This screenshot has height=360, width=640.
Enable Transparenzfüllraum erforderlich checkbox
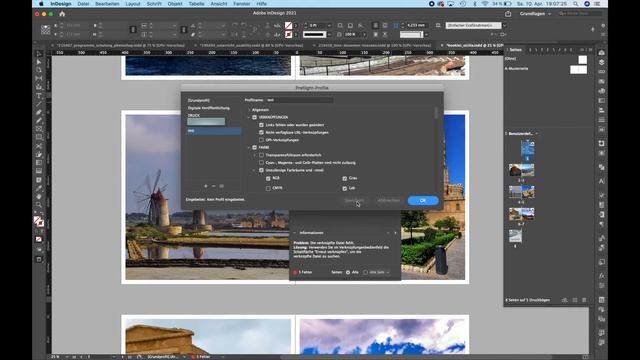tap(262, 155)
